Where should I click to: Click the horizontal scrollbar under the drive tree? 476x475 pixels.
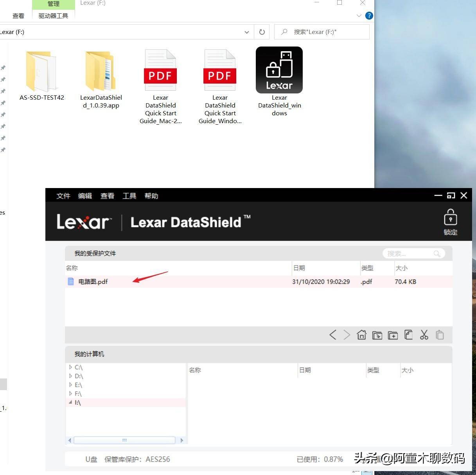click(x=124, y=440)
